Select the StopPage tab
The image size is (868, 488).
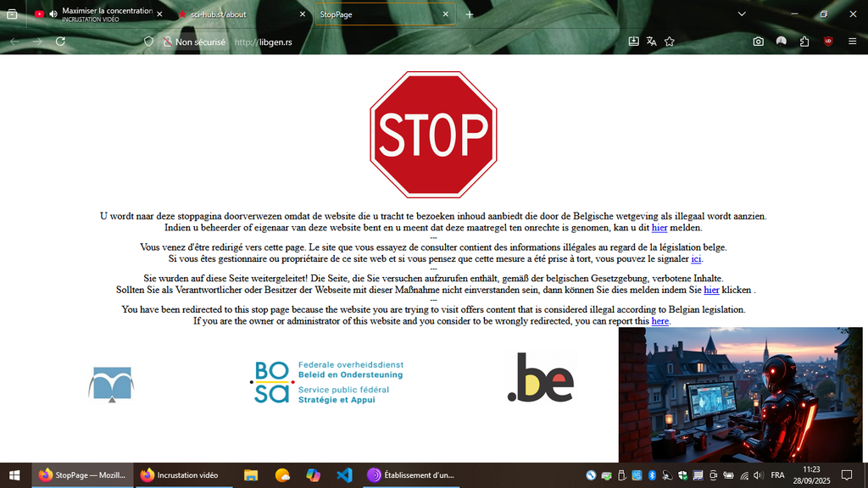point(386,14)
